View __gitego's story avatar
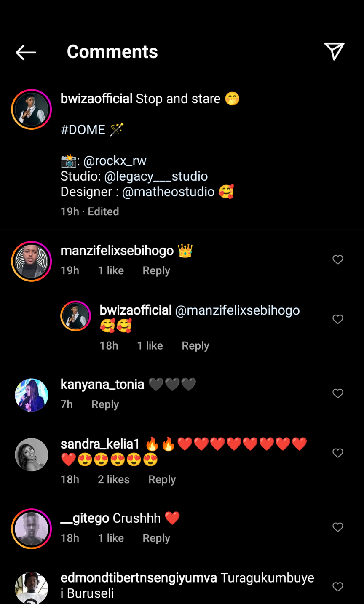 pyautogui.click(x=32, y=529)
